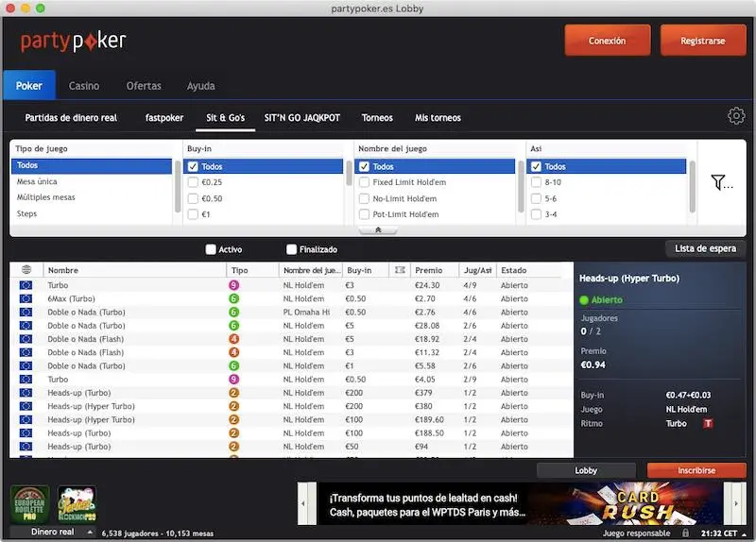Viewport: 756px width, 542px height.
Task: Check the €0.25 buy-in filter
Action: (193, 182)
